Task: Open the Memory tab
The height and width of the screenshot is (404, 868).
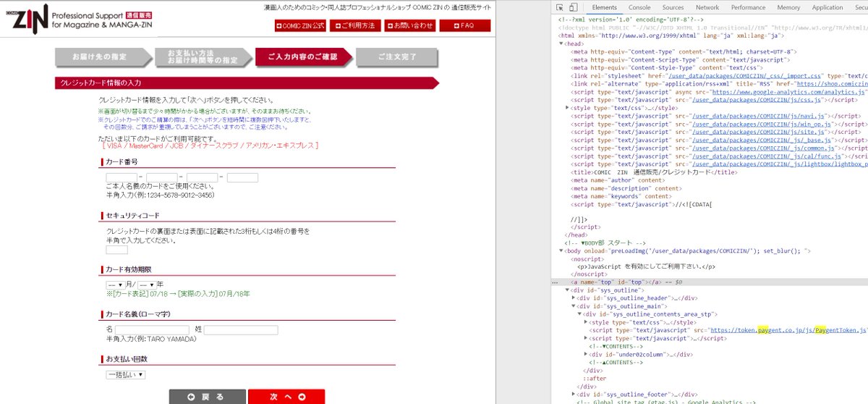Action: [x=788, y=7]
